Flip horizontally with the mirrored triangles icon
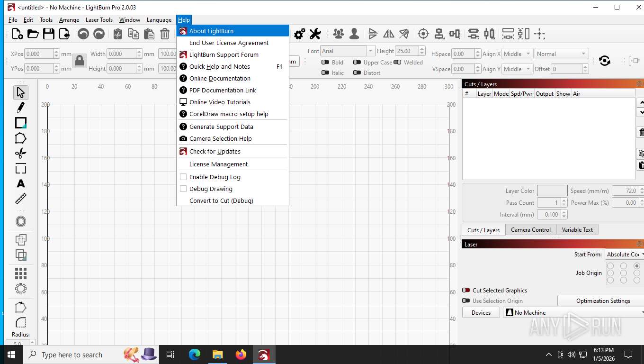Image resolution: width=644 pixels, height=364 pixels. 389,34
